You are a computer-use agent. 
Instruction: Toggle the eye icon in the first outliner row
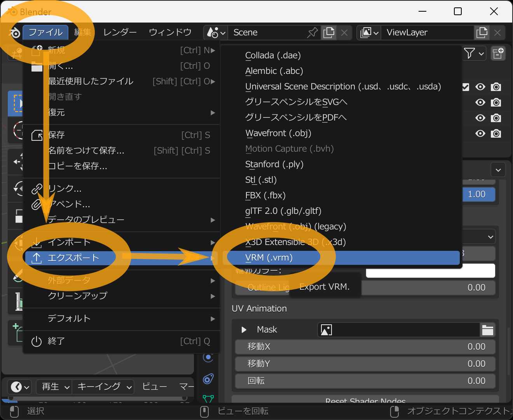(480, 87)
